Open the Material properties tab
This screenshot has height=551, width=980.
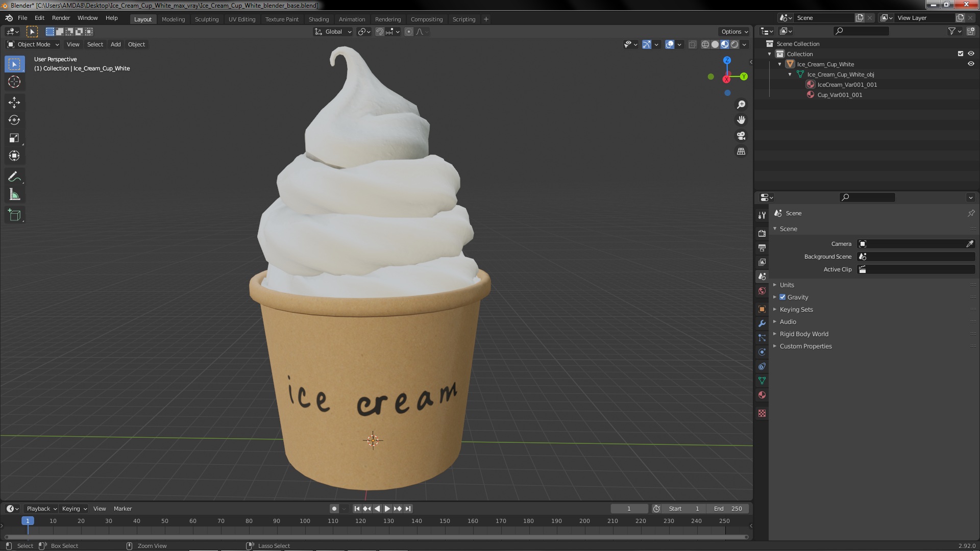[762, 395]
